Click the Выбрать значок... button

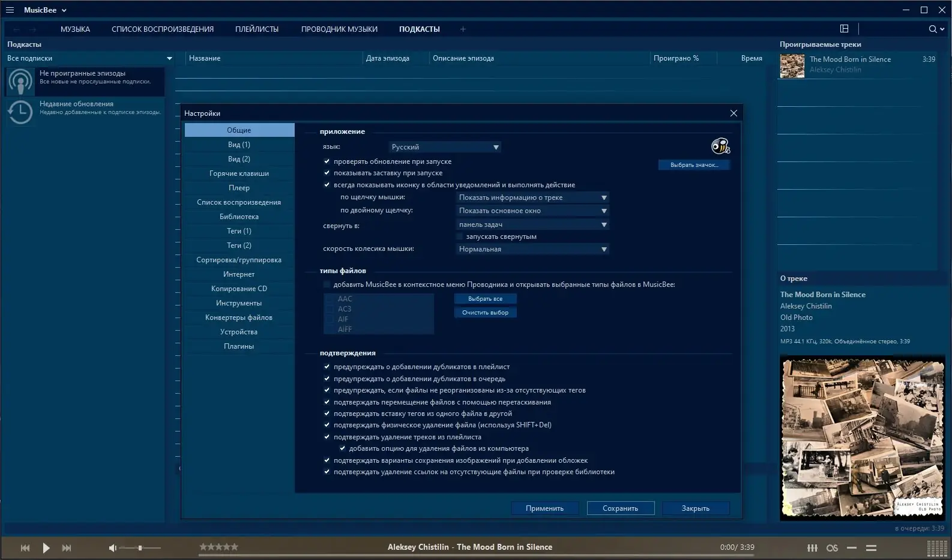(x=694, y=165)
